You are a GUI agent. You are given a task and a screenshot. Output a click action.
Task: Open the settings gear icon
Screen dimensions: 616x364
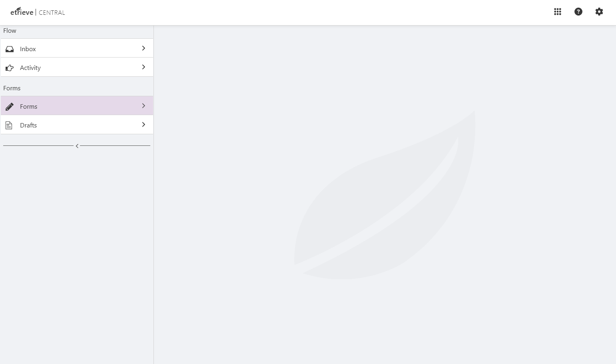(x=599, y=12)
